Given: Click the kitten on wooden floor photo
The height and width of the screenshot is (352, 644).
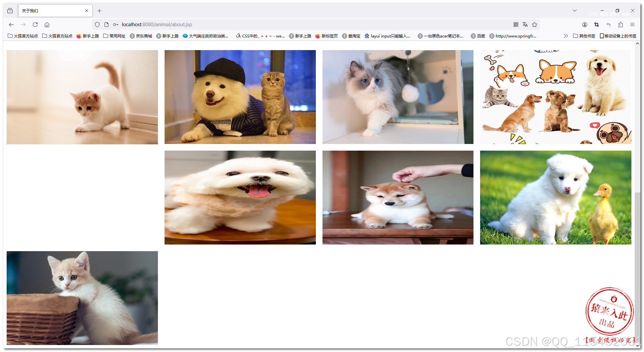Looking at the screenshot, I should coord(82,97).
